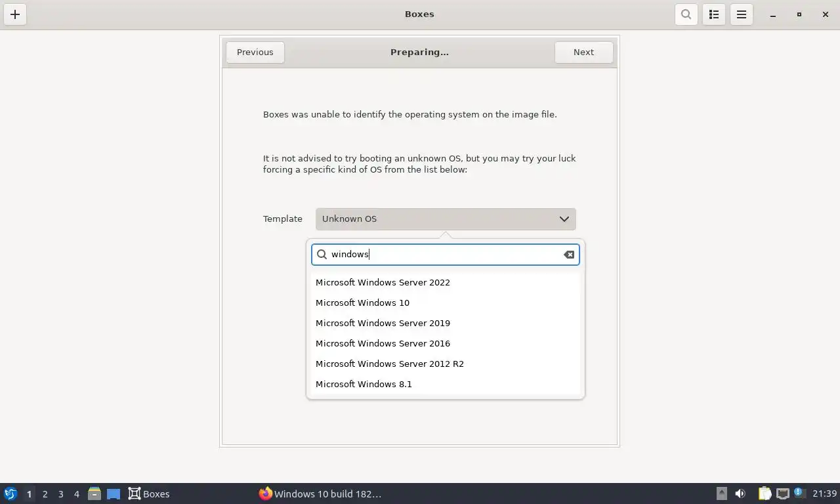Click the Firefox icon in the taskbar

[265, 493]
